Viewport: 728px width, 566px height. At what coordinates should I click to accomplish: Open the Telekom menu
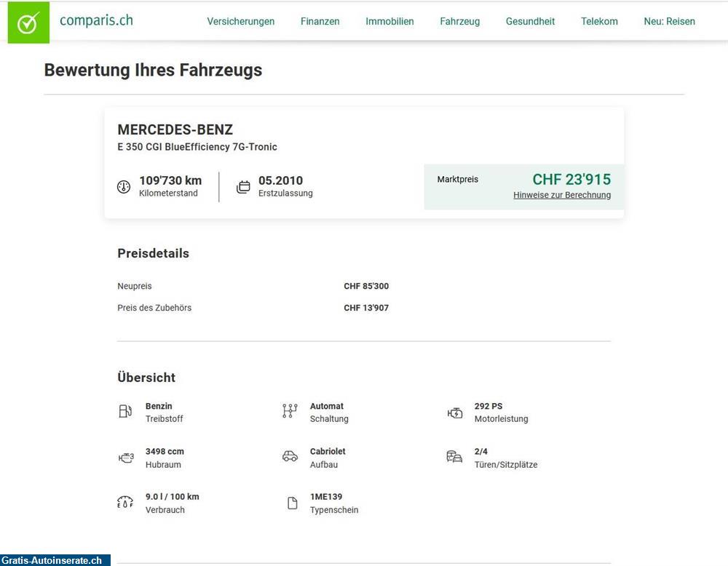coord(599,21)
